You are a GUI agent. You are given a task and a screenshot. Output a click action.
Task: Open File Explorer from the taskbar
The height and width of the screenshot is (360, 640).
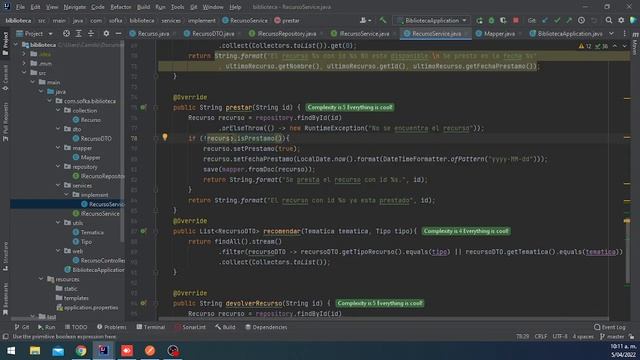[35, 351]
